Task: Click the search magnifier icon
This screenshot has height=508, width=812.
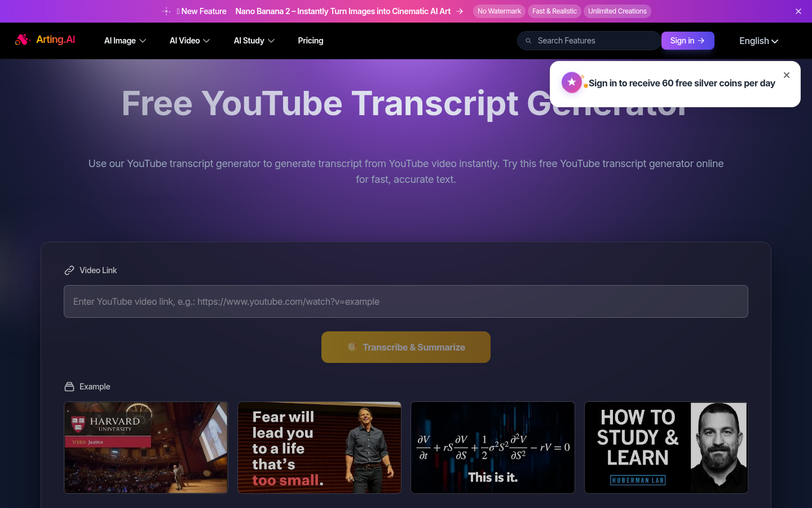Action: tap(528, 41)
